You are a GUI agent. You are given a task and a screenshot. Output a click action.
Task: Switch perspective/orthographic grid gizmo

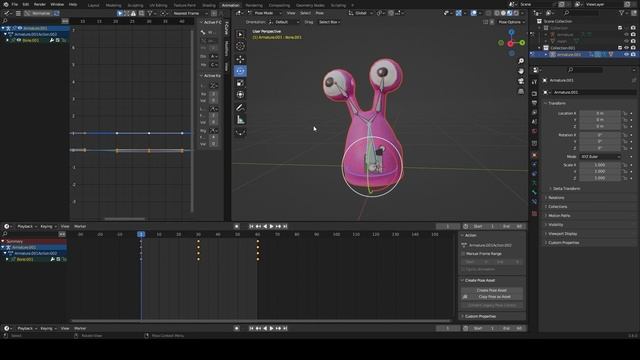(x=521, y=91)
